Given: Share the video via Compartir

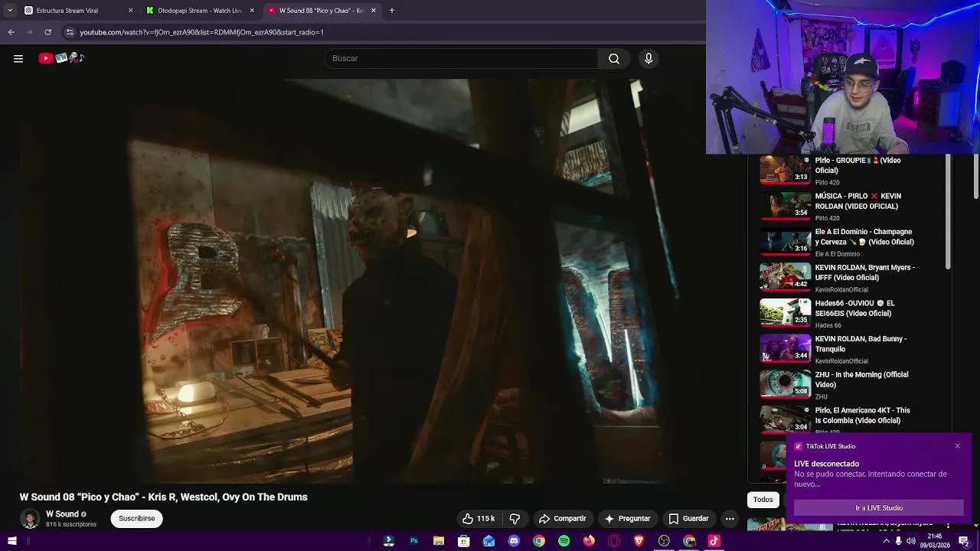Looking at the screenshot, I should pos(563,518).
